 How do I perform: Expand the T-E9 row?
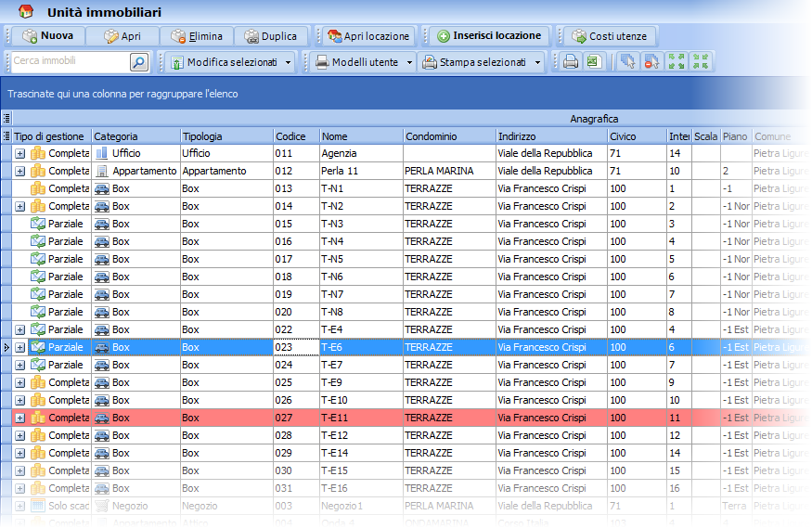pos(19,382)
